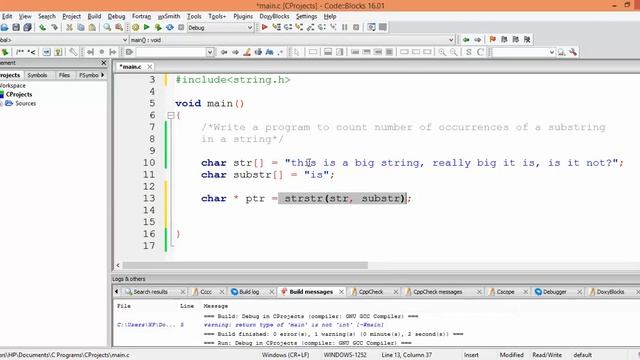Click the Abort build icon
This screenshot has width=640, height=360.
click(x=181, y=27)
